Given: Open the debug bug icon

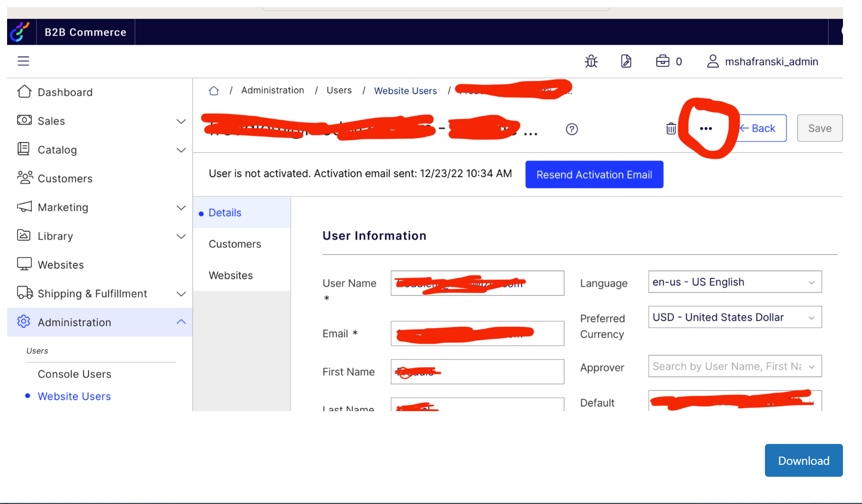Looking at the screenshot, I should [591, 61].
